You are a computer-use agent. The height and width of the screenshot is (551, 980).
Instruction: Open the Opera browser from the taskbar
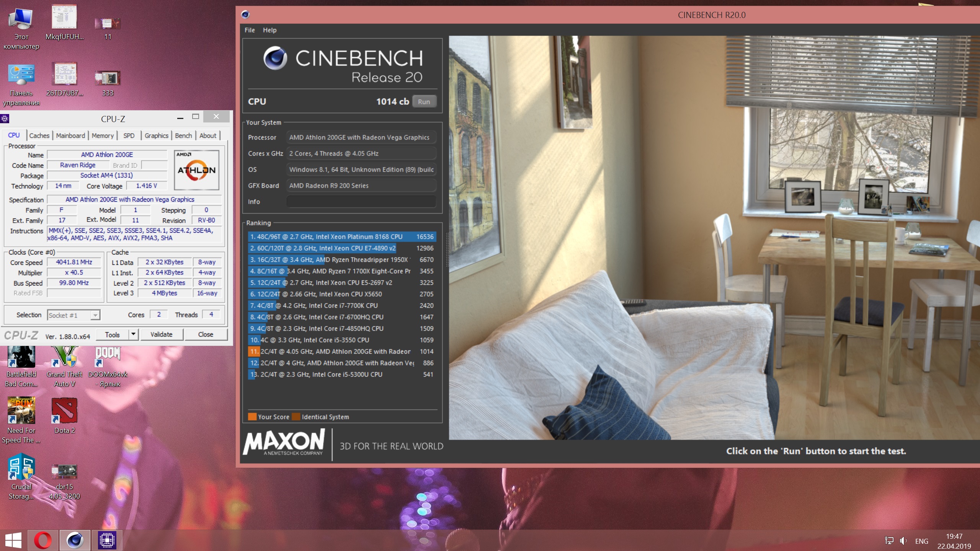tap(43, 540)
